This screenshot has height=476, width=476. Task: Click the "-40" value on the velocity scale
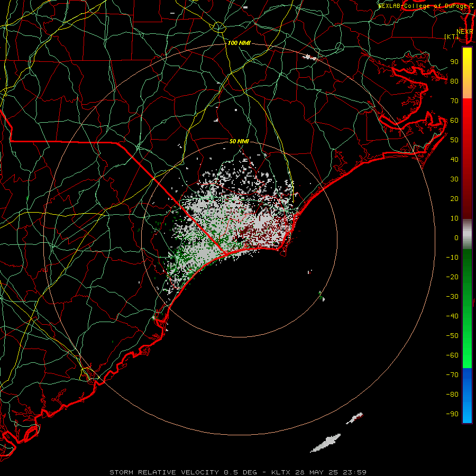pyautogui.click(x=452, y=316)
